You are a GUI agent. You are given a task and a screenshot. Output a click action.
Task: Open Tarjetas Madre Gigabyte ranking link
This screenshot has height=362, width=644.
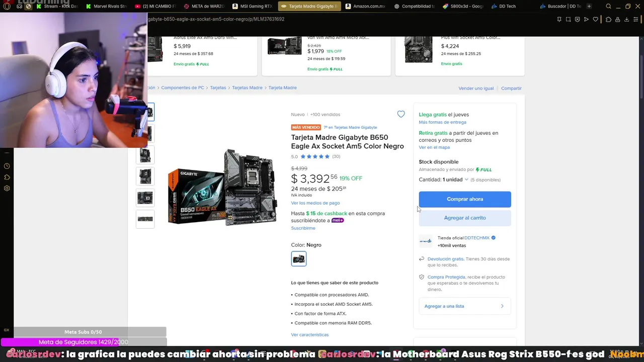pyautogui.click(x=350, y=127)
